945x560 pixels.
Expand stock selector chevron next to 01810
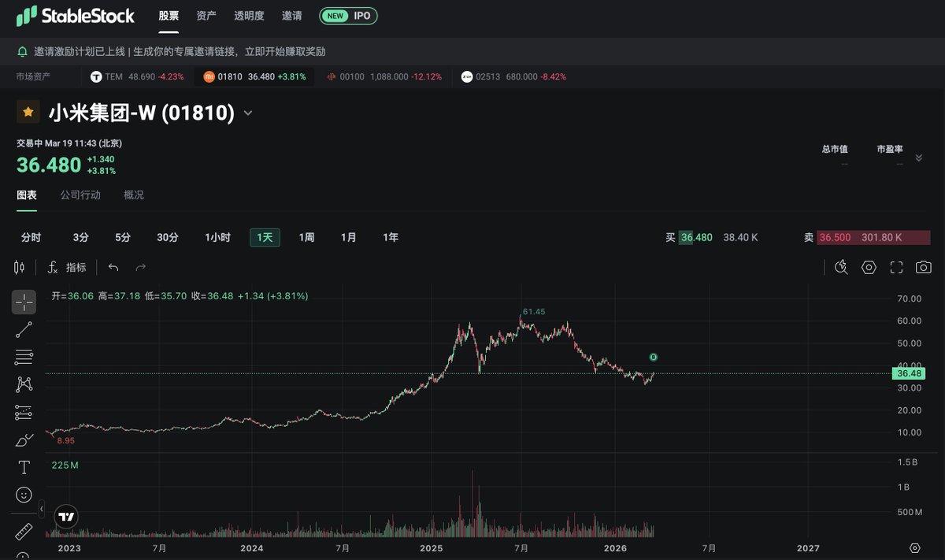pos(248,113)
